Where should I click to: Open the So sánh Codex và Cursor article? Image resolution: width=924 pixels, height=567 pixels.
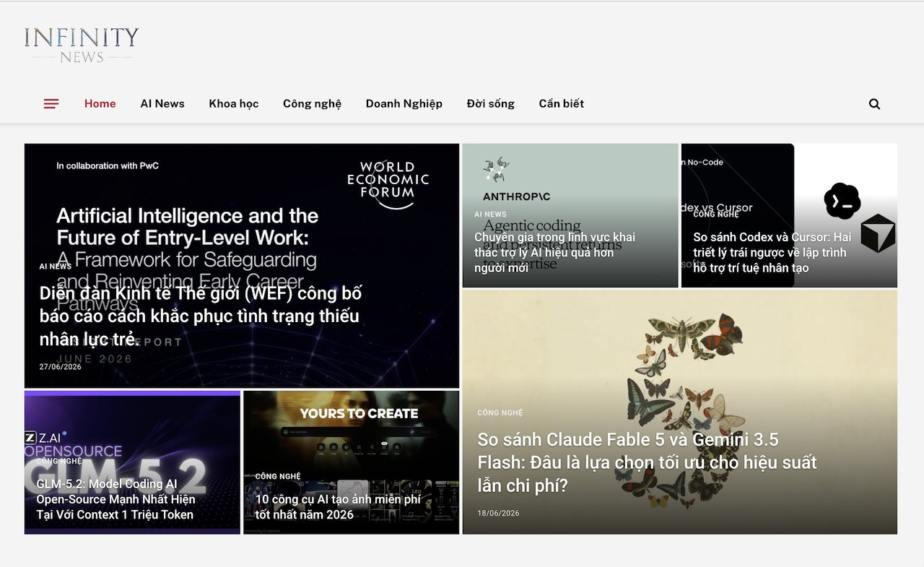point(772,252)
